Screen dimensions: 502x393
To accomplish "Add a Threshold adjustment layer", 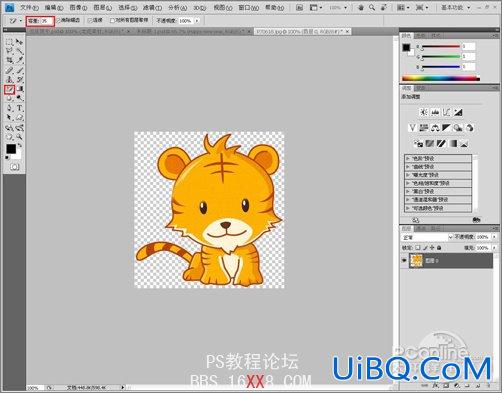I will click(x=441, y=144).
